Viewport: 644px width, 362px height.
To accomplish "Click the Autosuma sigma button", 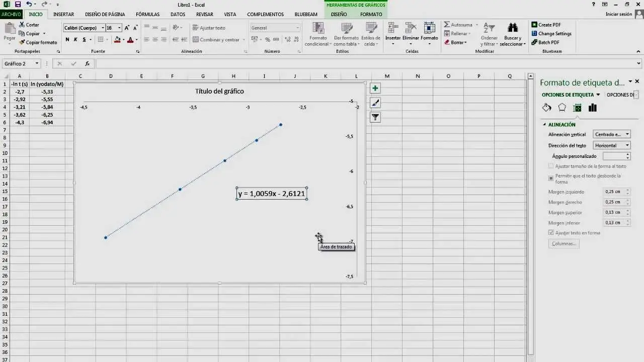I will click(x=458, y=25).
